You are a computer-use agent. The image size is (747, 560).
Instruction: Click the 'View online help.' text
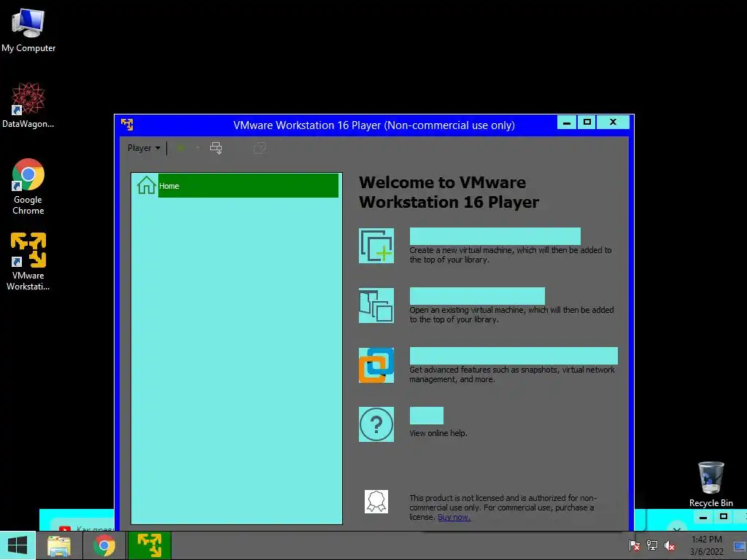438,433
